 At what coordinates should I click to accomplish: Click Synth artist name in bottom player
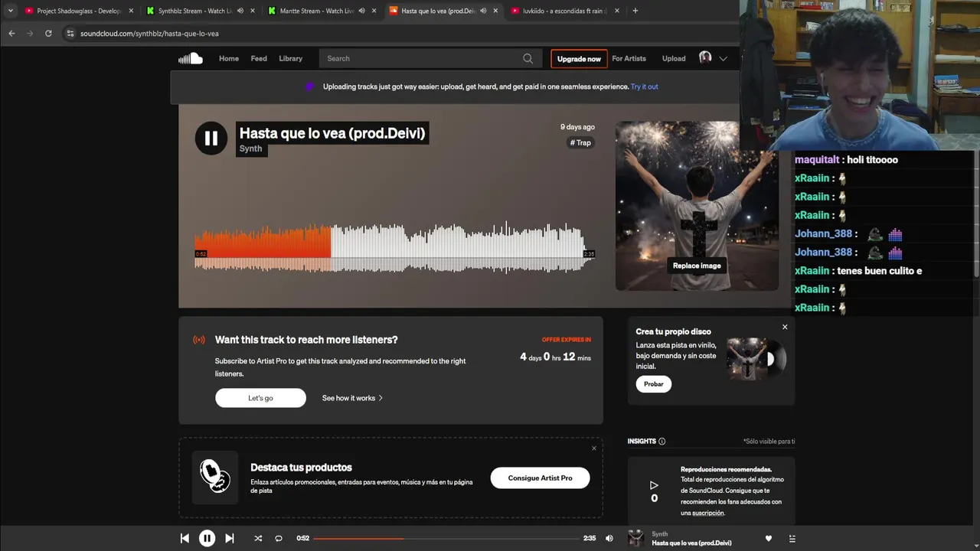pyautogui.click(x=659, y=533)
